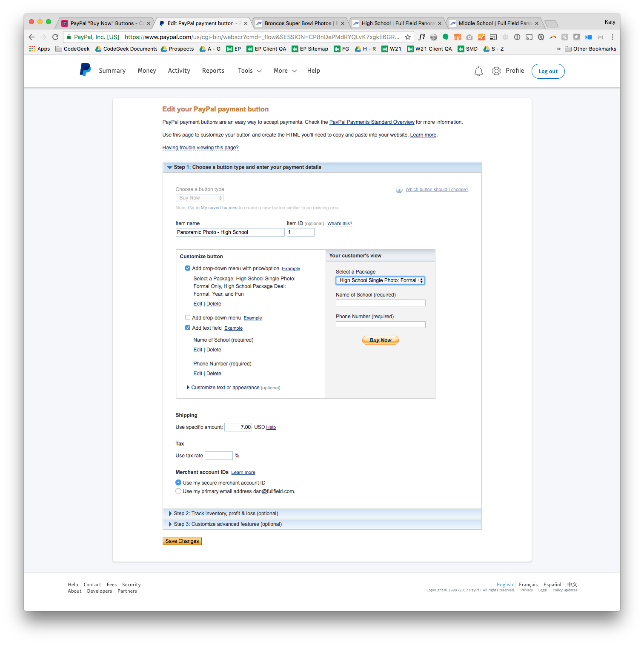The image size is (644, 645).
Task: Open the Select a Package dropdown
Action: tap(380, 280)
